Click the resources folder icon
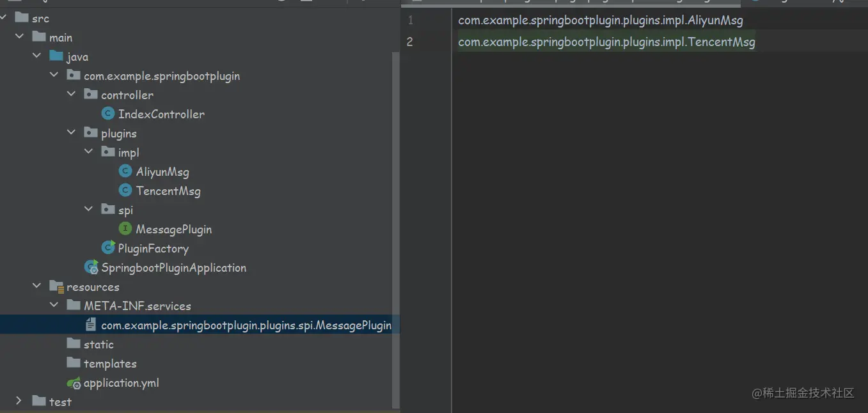This screenshot has width=868, height=413. [56, 286]
